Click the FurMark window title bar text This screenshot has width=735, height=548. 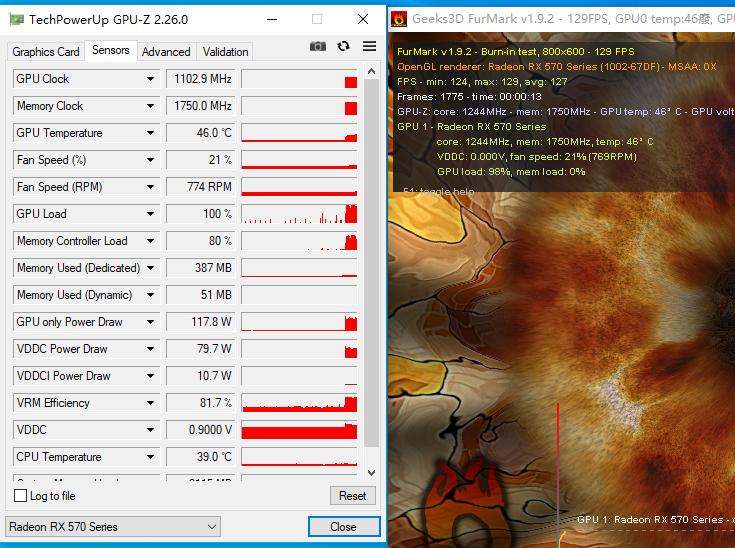(573, 19)
